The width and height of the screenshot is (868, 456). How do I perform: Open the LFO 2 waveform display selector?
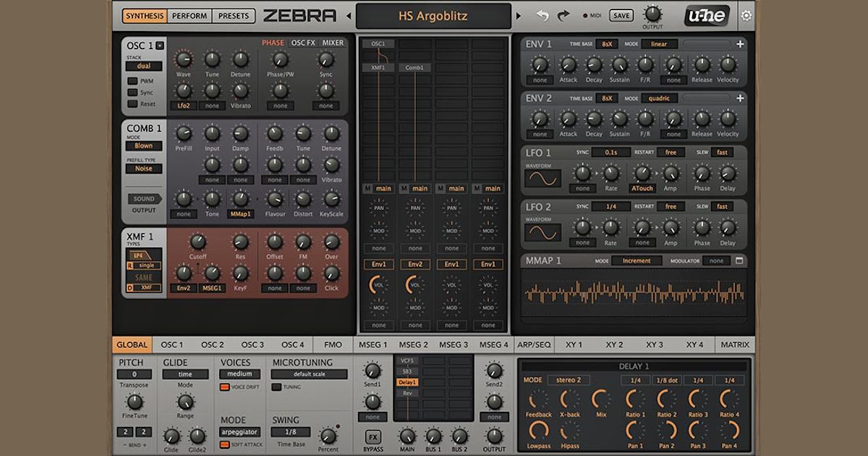click(544, 232)
